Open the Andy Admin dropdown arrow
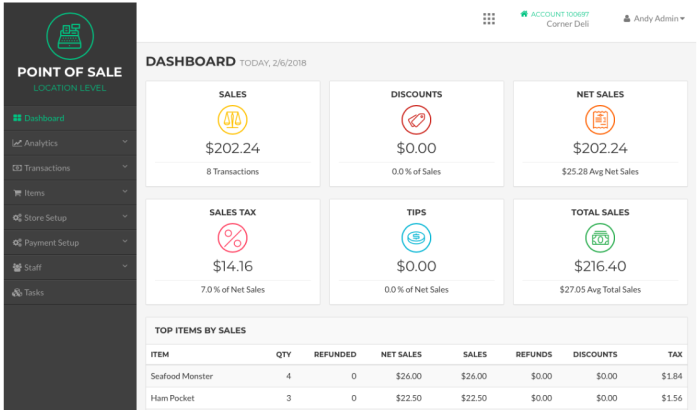The image size is (700, 410). (682, 19)
